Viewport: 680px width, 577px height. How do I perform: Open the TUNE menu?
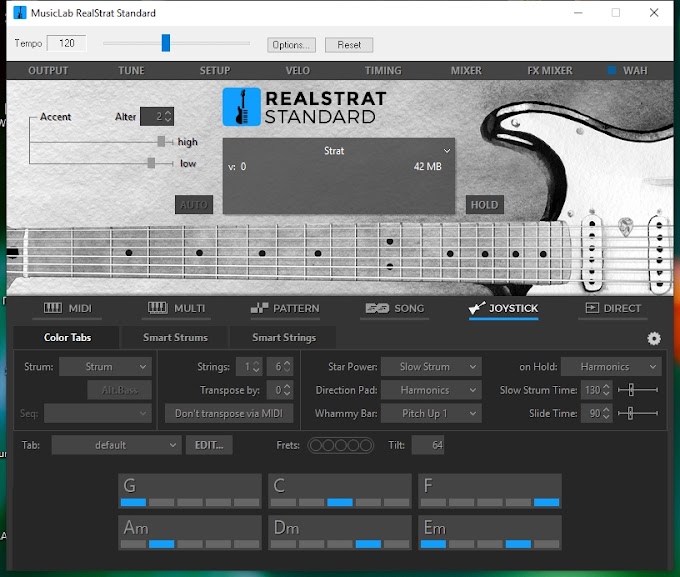[131, 70]
